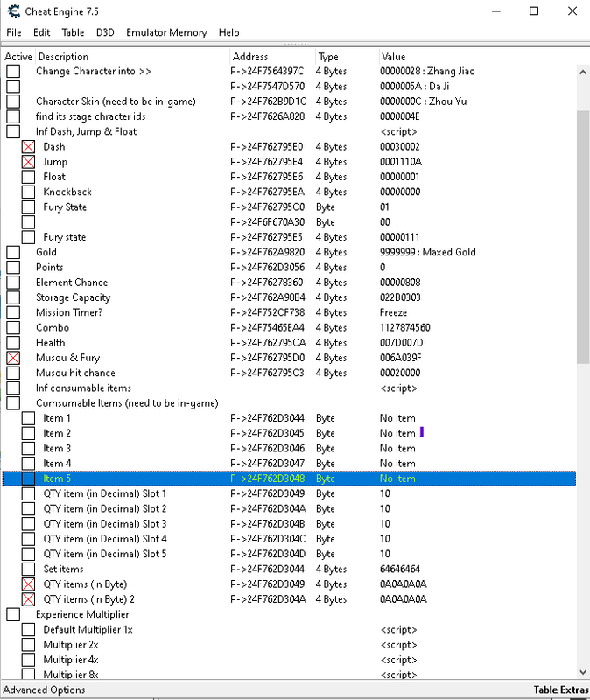Enable the Health checkbox
The width and height of the screenshot is (590, 700).
tap(13, 343)
